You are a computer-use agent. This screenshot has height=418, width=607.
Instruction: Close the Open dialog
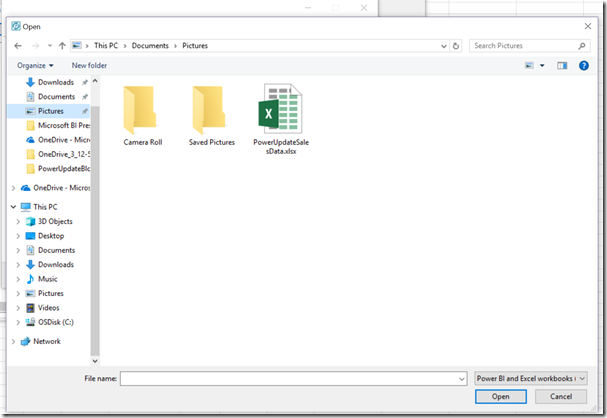588,26
